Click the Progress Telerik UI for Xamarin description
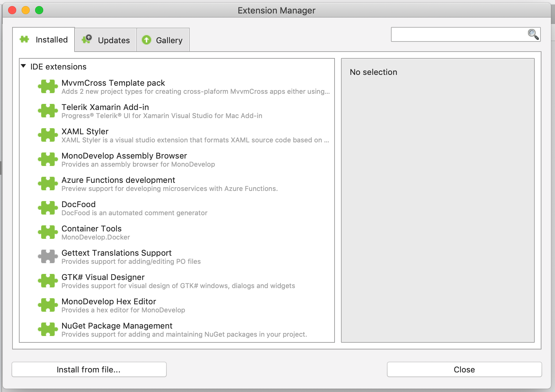 162,116
